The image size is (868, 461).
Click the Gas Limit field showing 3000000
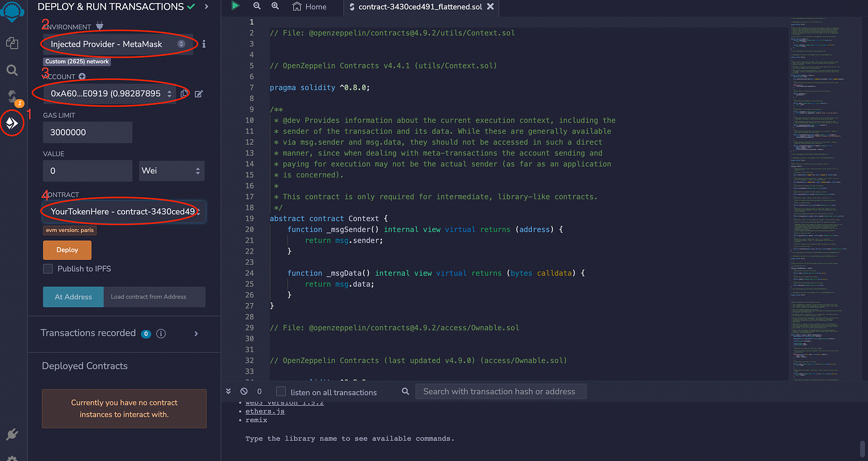click(x=87, y=132)
